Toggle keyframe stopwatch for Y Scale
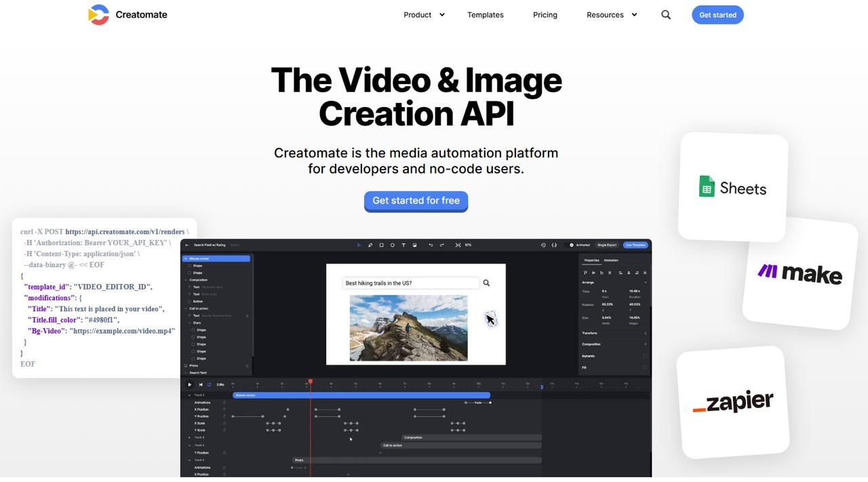Viewport: 868px width, 482px height. (x=224, y=430)
